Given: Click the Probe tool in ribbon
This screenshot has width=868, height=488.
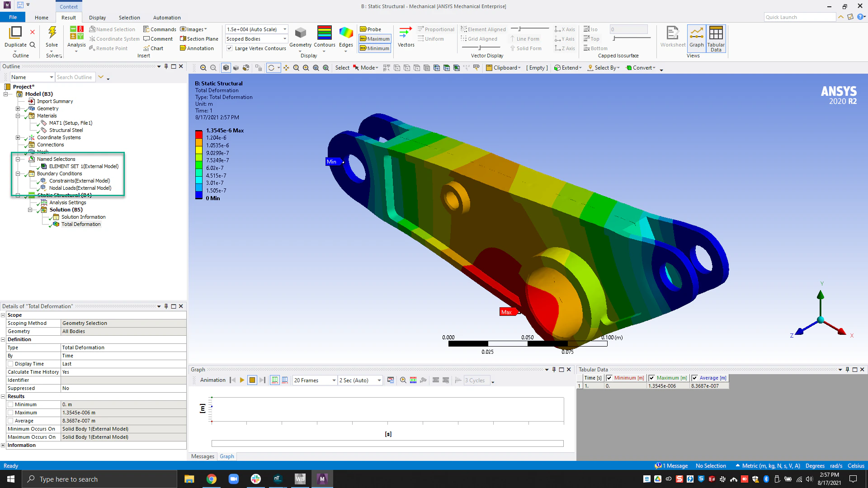Looking at the screenshot, I should tap(371, 29).
